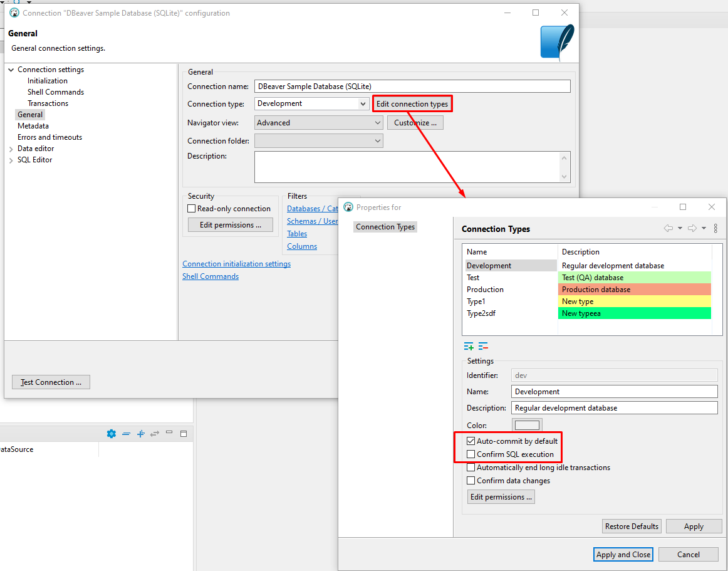Select the Production connection type row

click(x=589, y=290)
